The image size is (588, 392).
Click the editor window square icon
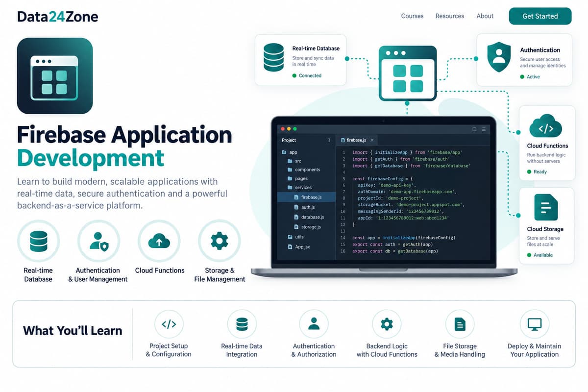tap(474, 129)
